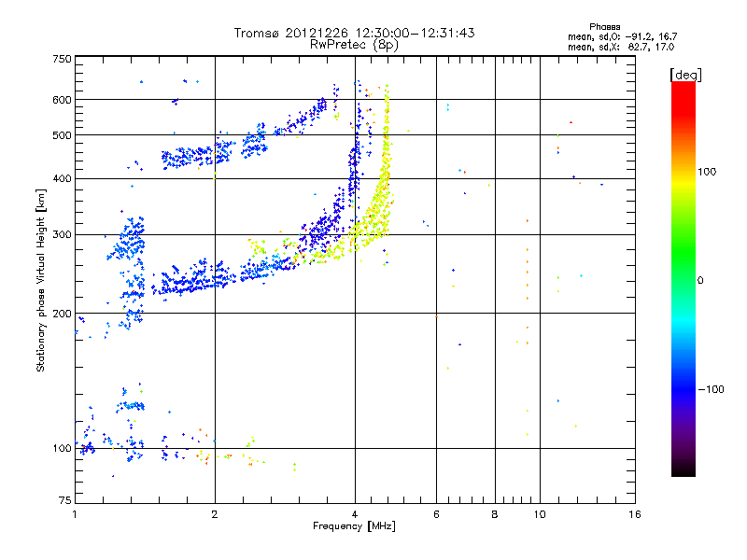Click the colorbar '-100' tick label

711,389
